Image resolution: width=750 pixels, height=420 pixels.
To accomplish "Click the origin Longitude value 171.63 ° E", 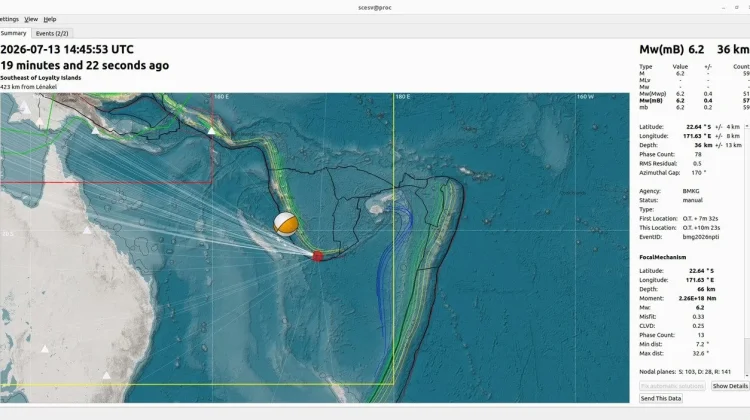I will (x=697, y=136).
